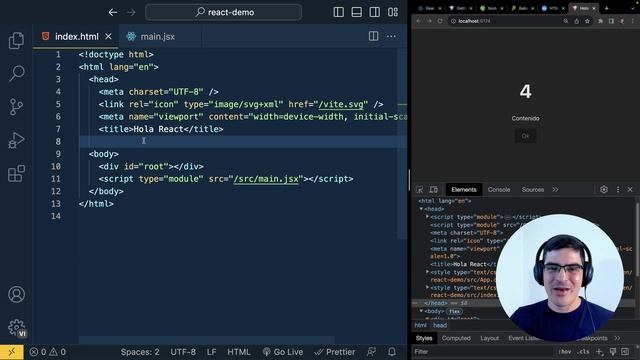
Task: Change end of line LF
Action: pyautogui.click(x=211, y=352)
